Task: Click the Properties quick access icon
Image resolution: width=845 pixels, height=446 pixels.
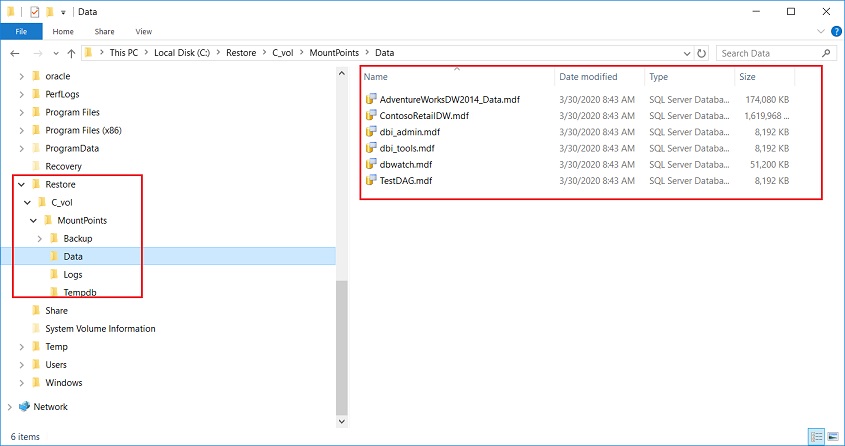Action: 34,12
